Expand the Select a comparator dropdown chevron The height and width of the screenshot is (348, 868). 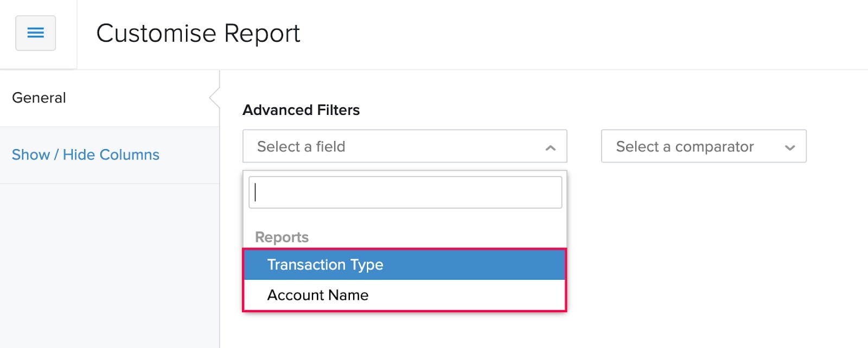pyautogui.click(x=791, y=146)
